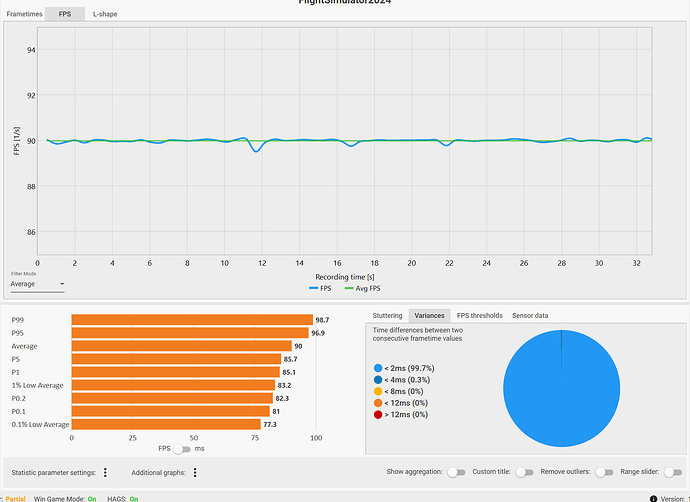Click the < 8ms (0%) legend dot

click(378, 391)
